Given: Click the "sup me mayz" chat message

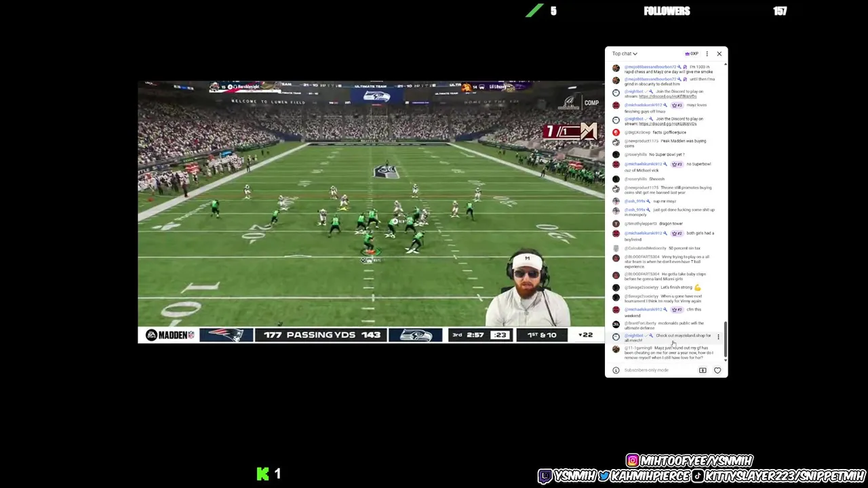Looking at the screenshot, I should (665, 201).
